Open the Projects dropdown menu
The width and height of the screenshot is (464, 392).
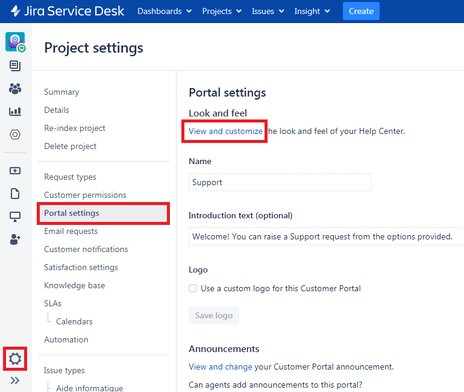222,11
